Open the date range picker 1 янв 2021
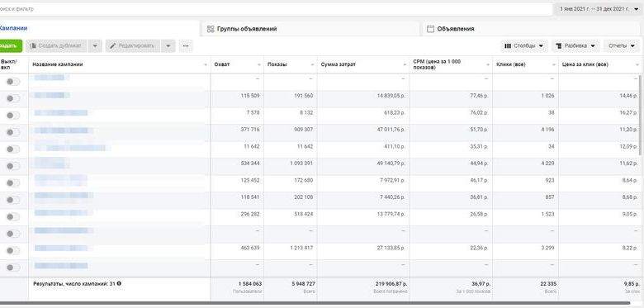 (599, 8)
